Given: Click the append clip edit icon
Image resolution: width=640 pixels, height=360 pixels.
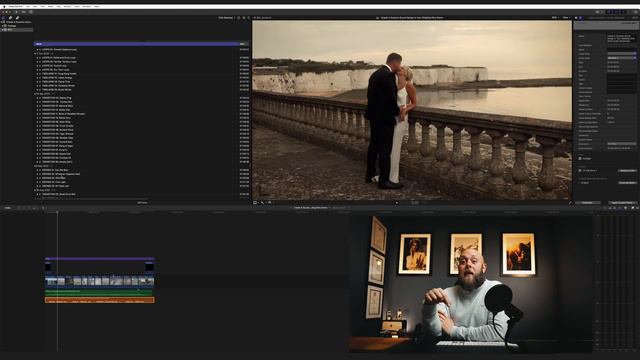Looking at the screenshot, I should pyautogui.click(x=29, y=208).
